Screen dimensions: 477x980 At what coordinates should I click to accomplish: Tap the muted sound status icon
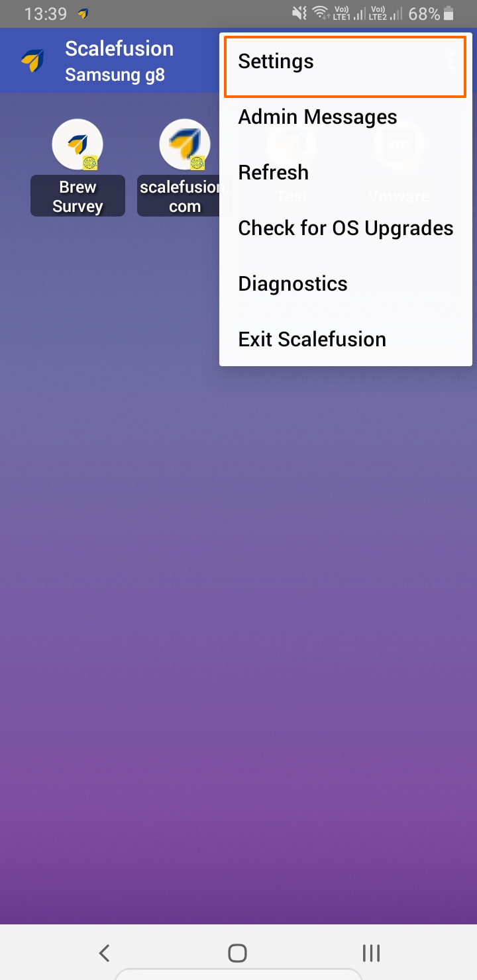[299, 13]
